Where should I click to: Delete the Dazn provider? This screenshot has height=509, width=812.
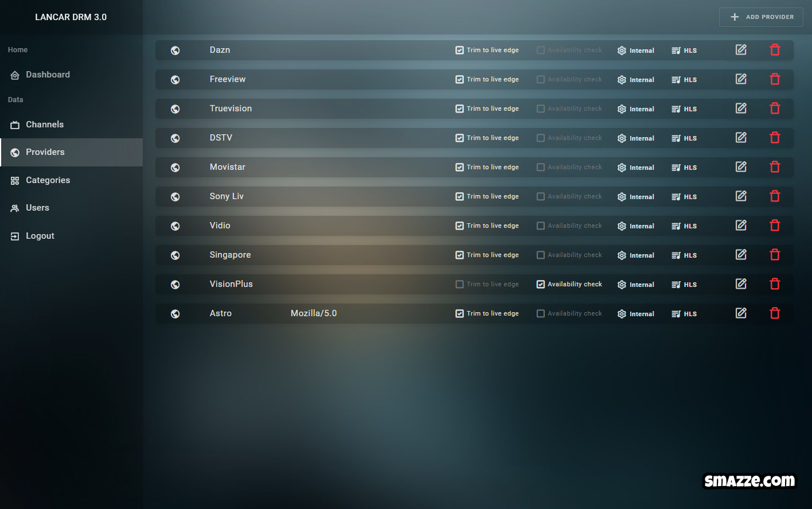click(775, 50)
